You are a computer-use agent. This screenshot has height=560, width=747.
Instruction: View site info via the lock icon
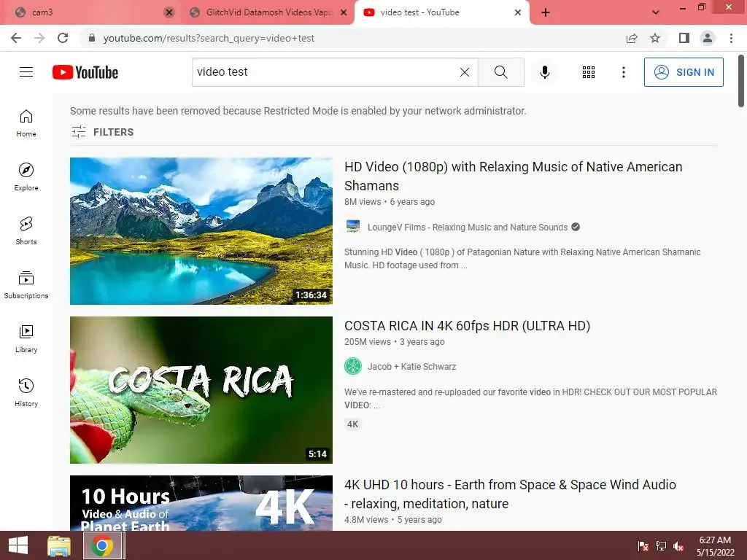point(92,38)
